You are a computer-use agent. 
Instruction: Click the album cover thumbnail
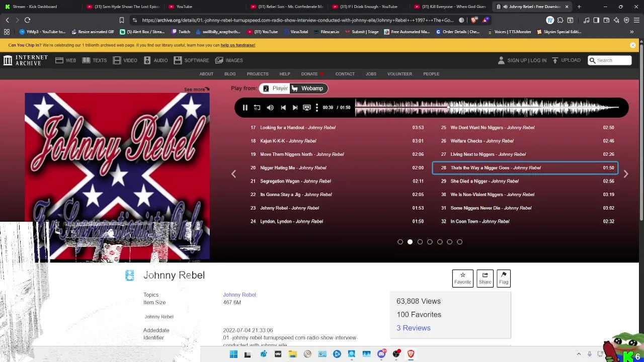tap(117, 176)
